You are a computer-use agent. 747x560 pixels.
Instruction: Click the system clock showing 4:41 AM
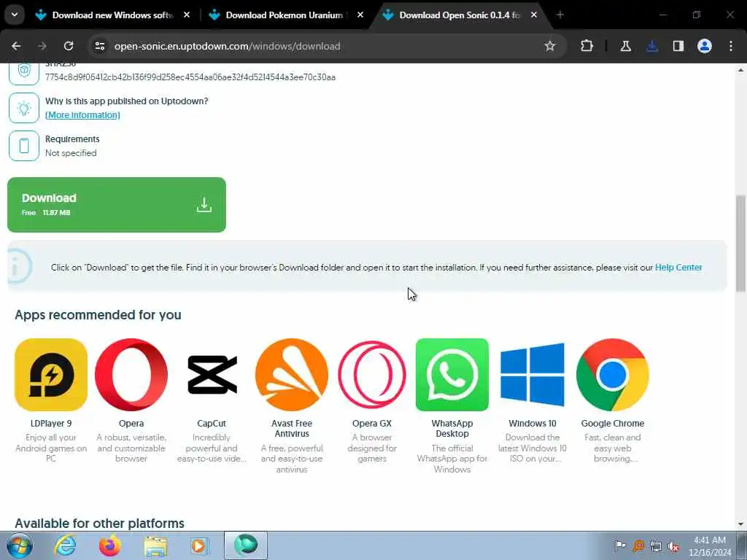710,546
